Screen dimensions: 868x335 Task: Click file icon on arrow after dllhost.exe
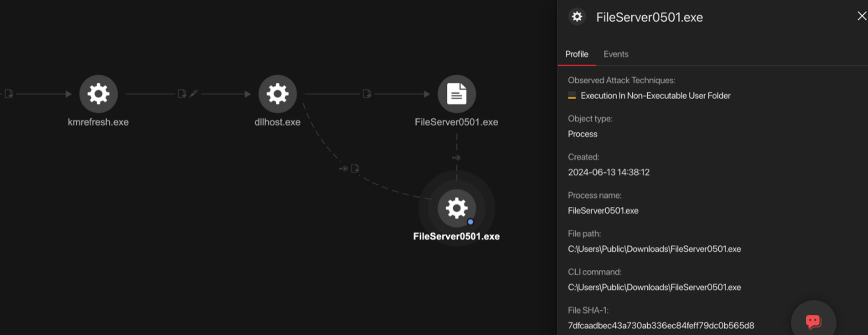click(367, 93)
